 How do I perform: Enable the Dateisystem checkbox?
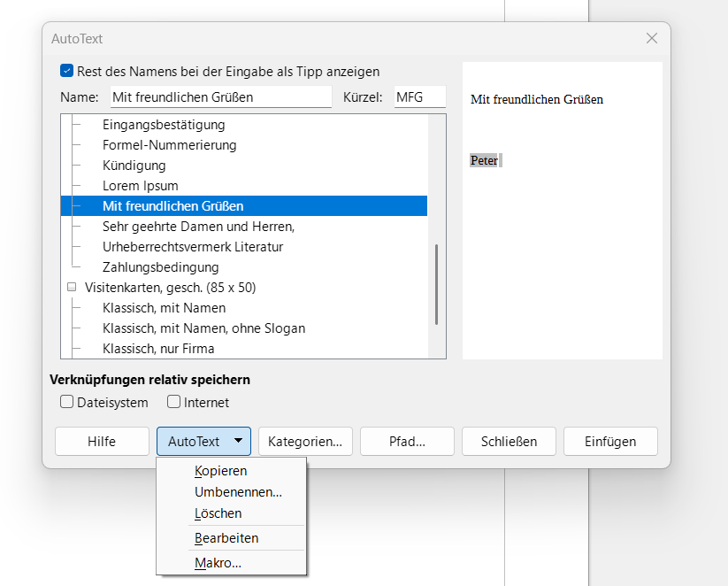pos(67,403)
